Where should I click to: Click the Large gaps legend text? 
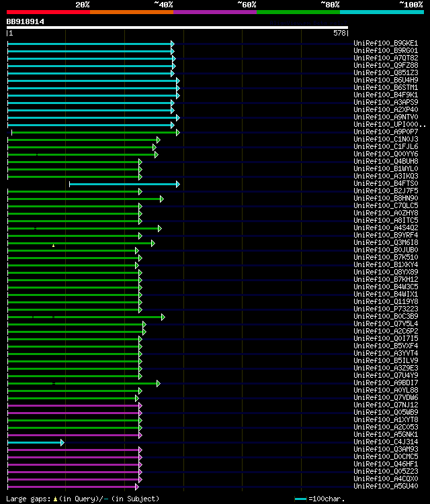[x=83, y=499]
